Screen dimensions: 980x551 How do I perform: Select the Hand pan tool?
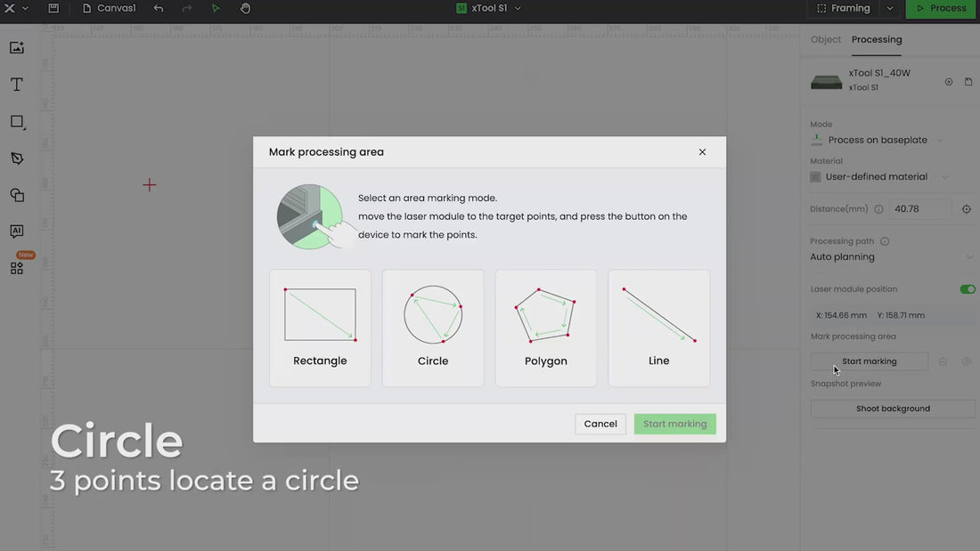point(245,8)
